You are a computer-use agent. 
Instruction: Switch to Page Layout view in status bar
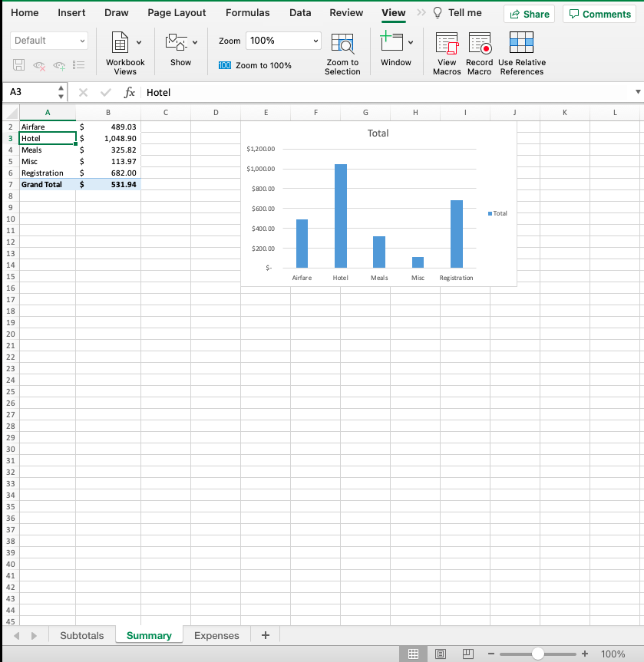(441, 654)
